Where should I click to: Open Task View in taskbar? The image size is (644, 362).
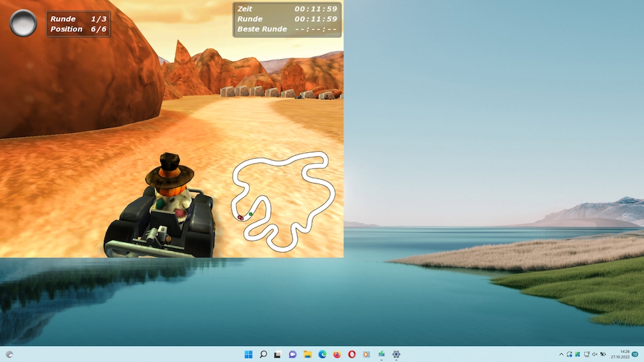click(277, 354)
